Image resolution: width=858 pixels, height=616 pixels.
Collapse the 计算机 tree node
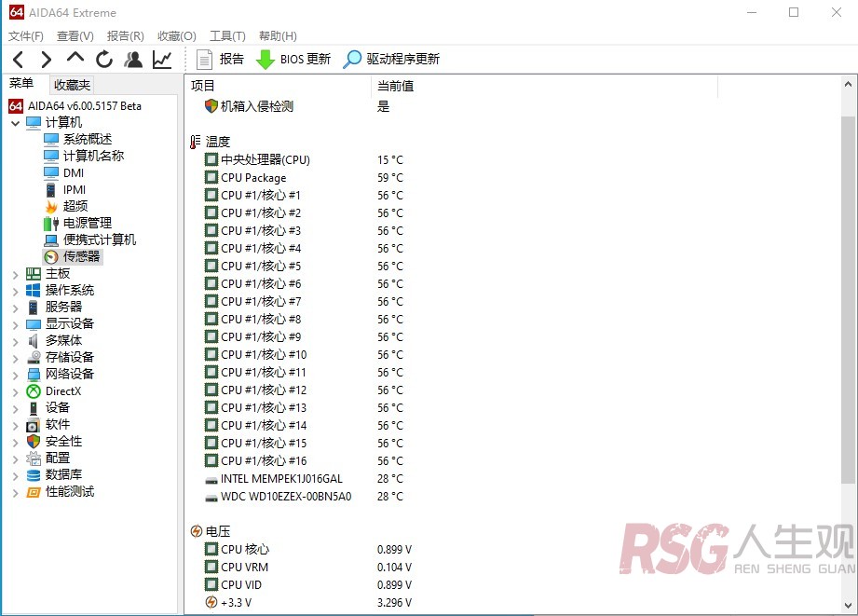click(x=15, y=123)
